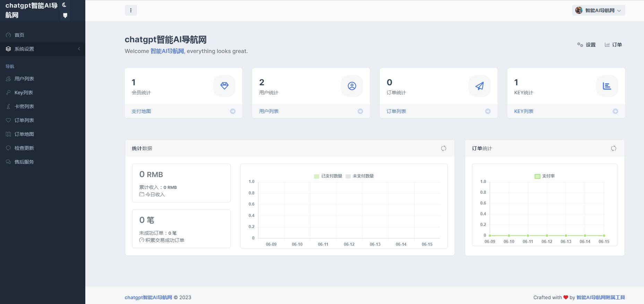Click folder icon beside 今日收入

pos(141,194)
